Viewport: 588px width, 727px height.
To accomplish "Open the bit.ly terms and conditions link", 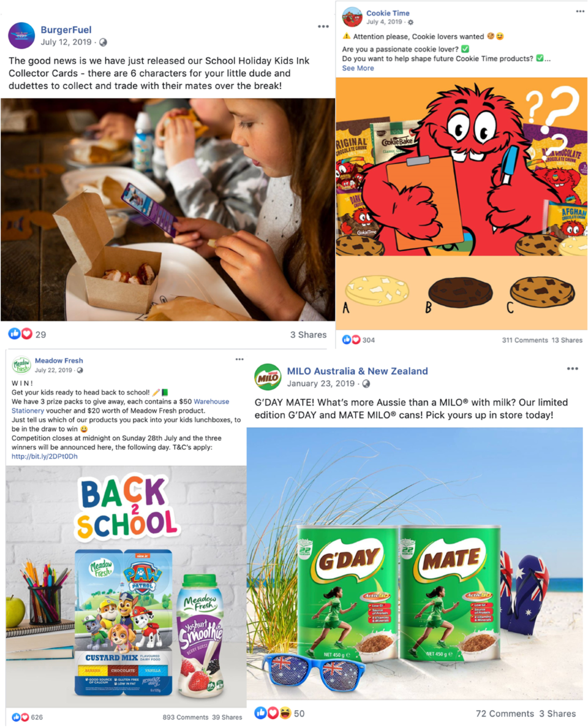I will click(x=45, y=456).
